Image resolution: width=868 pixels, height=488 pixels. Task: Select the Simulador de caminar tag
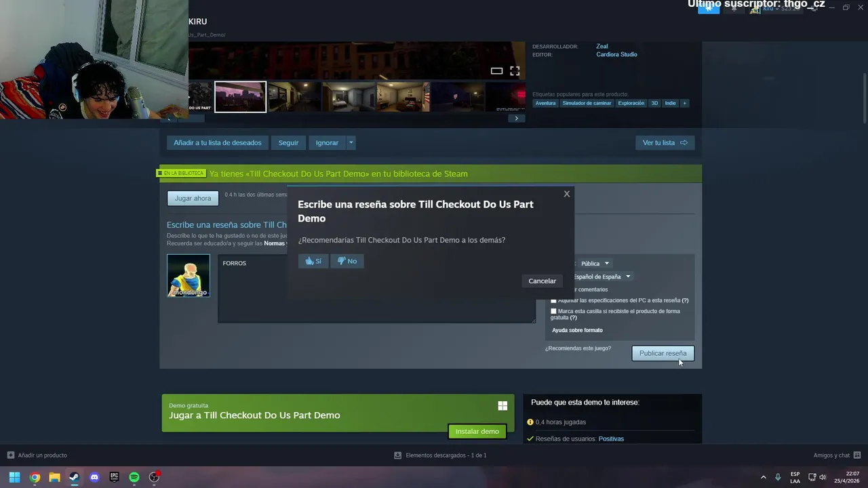[587, 103]
